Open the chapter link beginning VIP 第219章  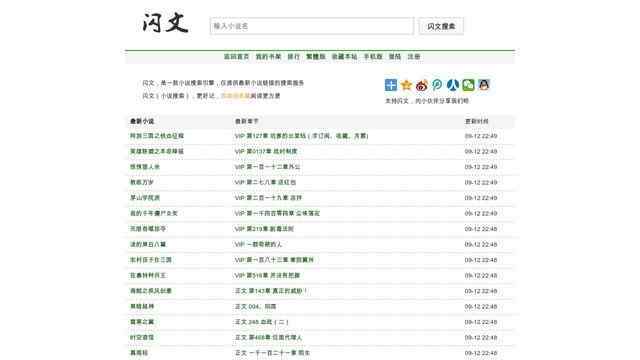264,229
